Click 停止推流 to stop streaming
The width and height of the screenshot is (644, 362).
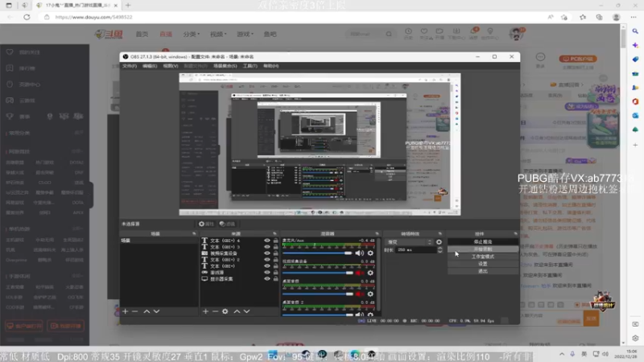(x=482, y=242)
